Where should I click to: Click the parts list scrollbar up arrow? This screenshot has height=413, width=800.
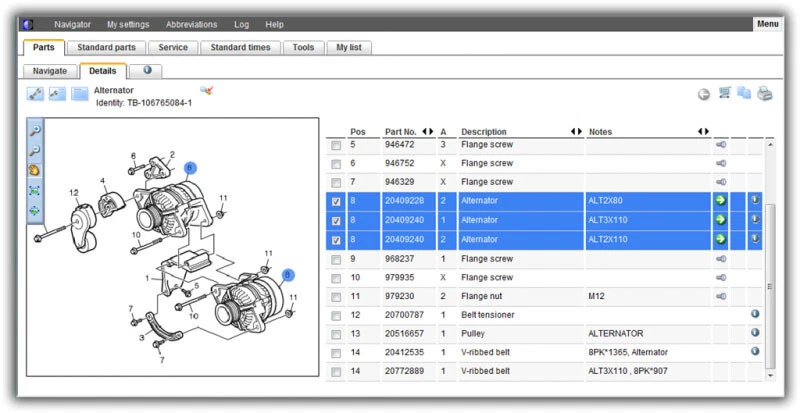point(770,145)
